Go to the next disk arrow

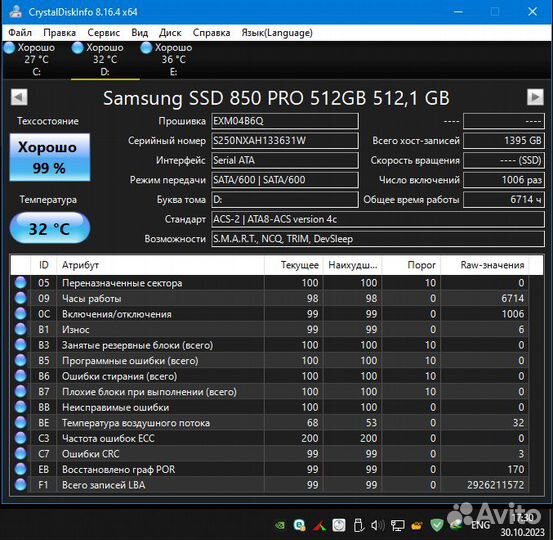[535, 97]
